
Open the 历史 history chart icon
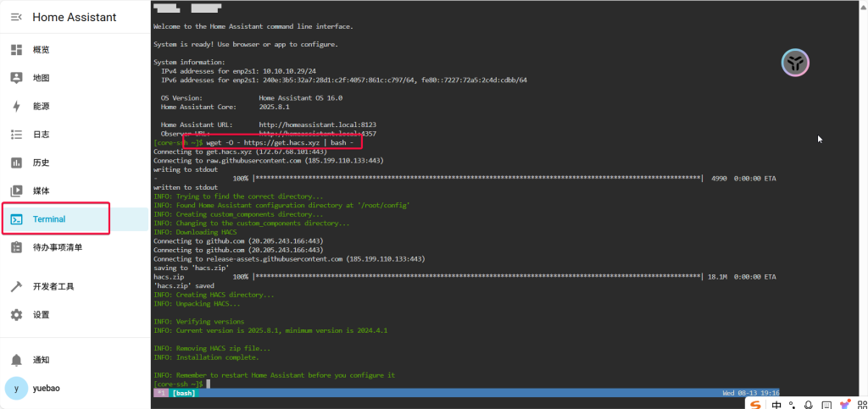pos(17,163)
